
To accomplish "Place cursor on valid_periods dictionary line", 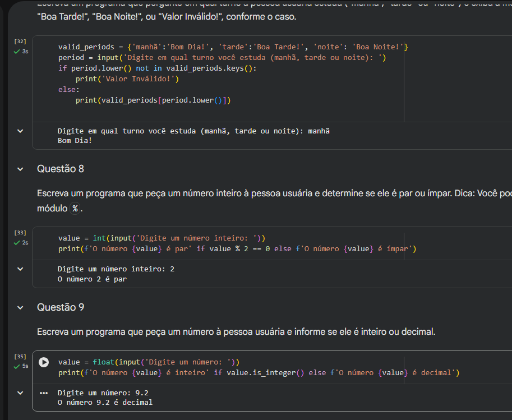I will [x=233, y=47].
